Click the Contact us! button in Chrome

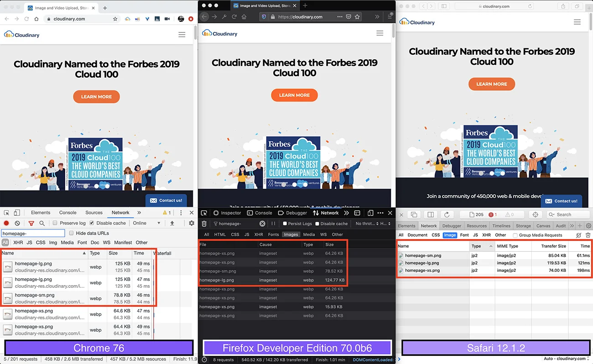(x=166, y=200)
